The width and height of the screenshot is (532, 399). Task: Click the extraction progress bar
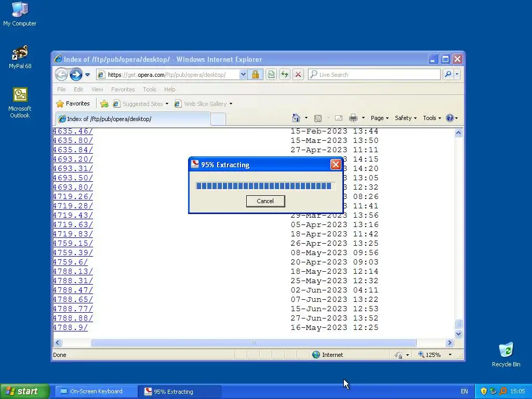pos(265,185)
